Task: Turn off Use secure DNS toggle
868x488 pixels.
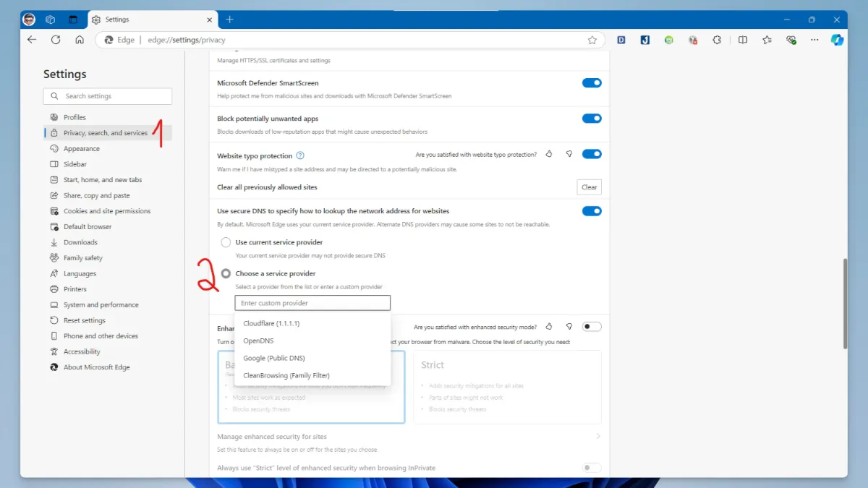Action: click(x=592, y=211)
